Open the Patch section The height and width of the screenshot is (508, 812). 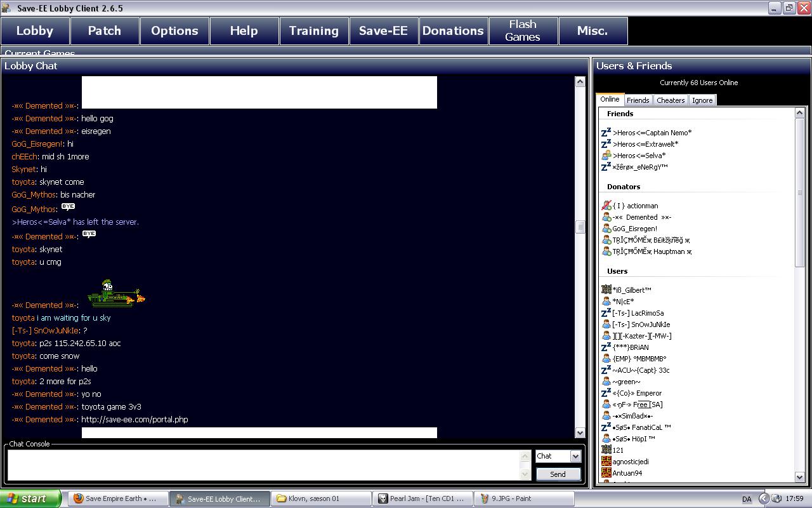tap(104, 31)
